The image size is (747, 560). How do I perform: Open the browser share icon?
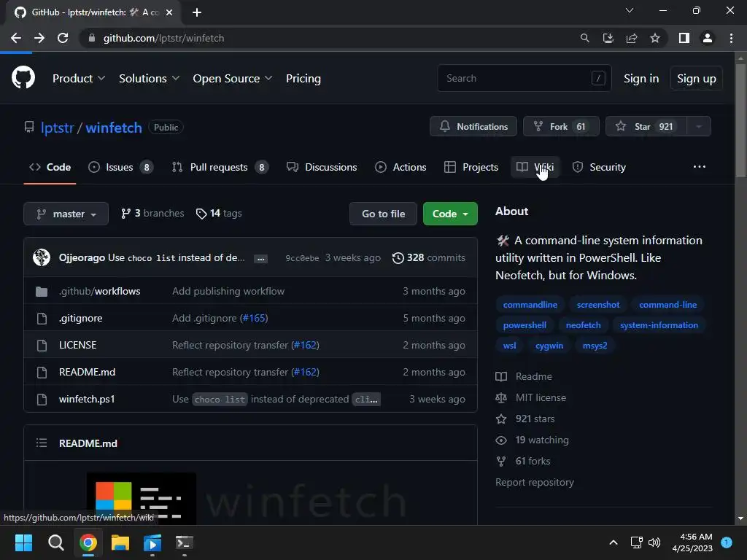(632, 38)
